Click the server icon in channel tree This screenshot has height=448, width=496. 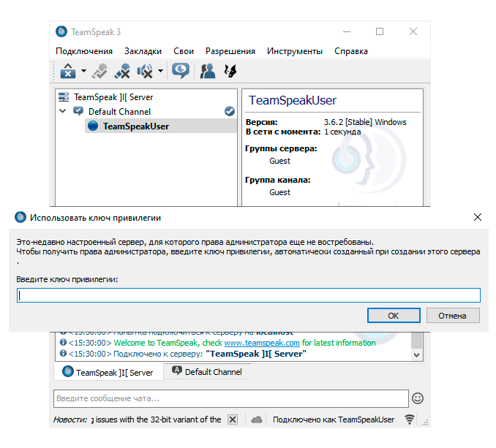[64, 97]
